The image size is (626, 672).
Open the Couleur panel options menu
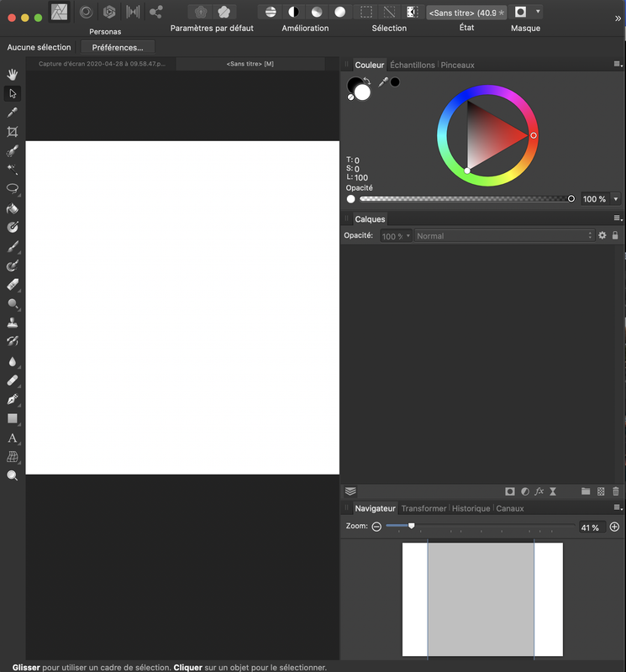pyautogui.click(x=618, y=65)
